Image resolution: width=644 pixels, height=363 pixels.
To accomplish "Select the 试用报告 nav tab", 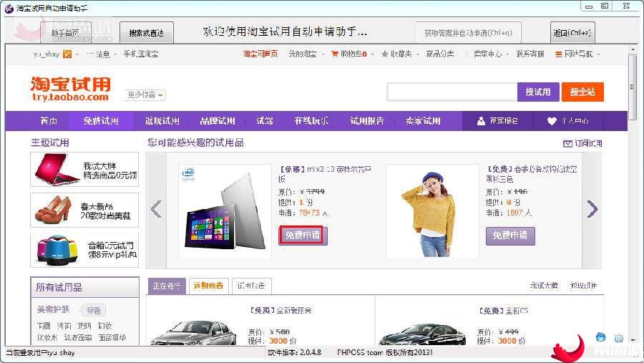I will point(367,121).
